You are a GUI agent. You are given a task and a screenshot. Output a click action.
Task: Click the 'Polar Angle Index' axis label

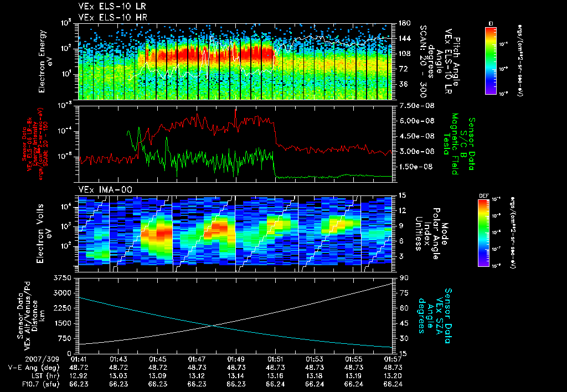(x=432, y=234)
